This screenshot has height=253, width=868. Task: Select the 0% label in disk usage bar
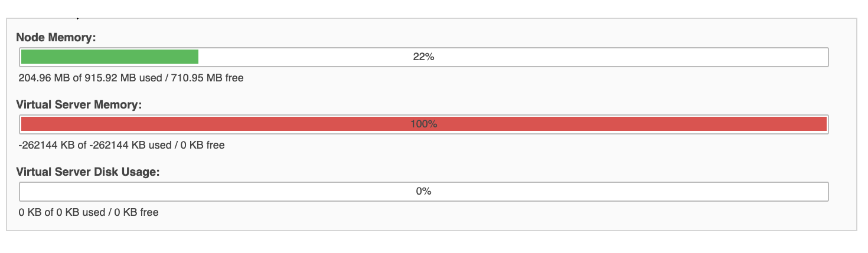(x=423, y=191)
